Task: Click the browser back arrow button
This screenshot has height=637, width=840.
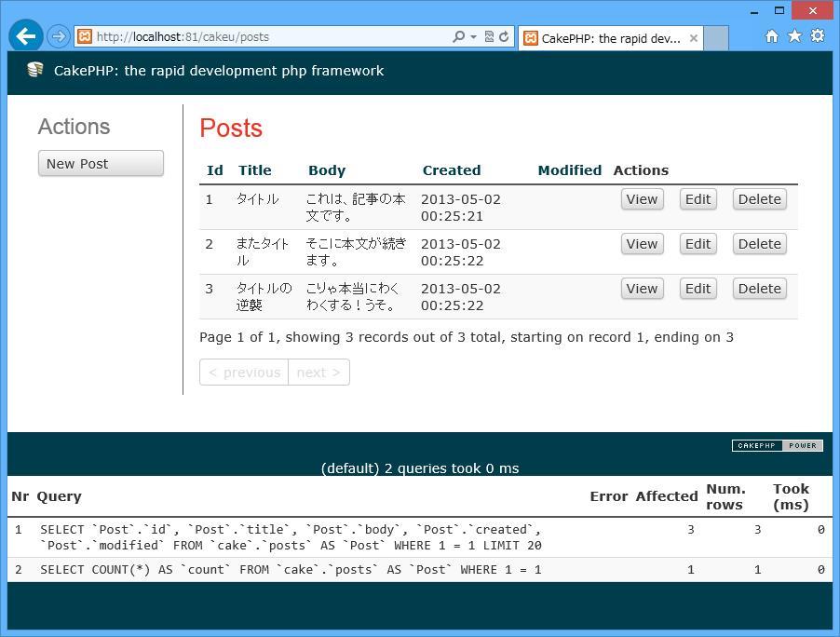Action: pyautogui.click(x=25, y=36)
